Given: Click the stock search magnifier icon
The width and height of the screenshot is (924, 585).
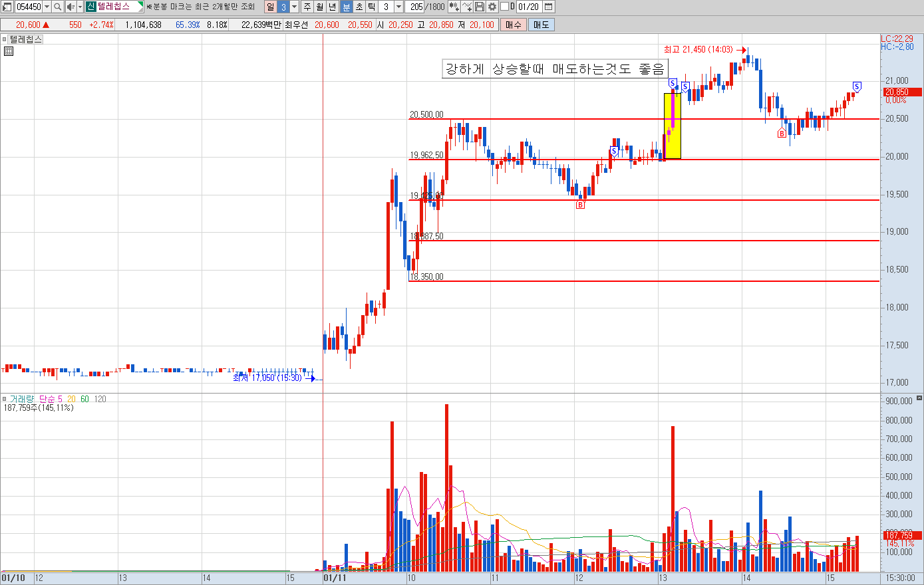Looking at the screenshot, I should point(58,7).
